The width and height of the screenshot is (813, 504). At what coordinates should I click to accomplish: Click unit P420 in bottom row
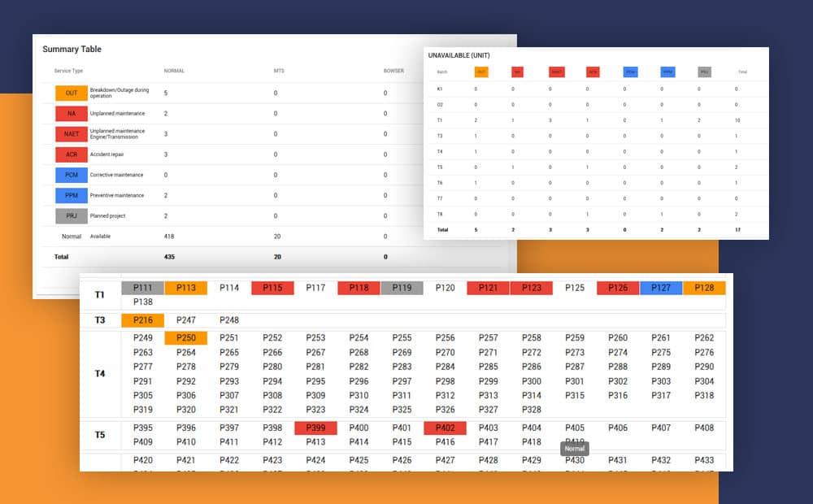[142, 460]
